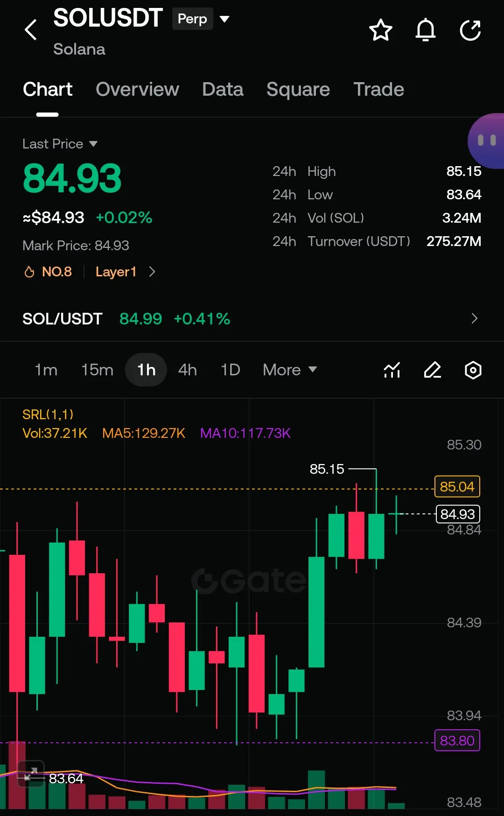Tap the +0.41% spot change
Screen dimensions: 504x816
(202, 319)
